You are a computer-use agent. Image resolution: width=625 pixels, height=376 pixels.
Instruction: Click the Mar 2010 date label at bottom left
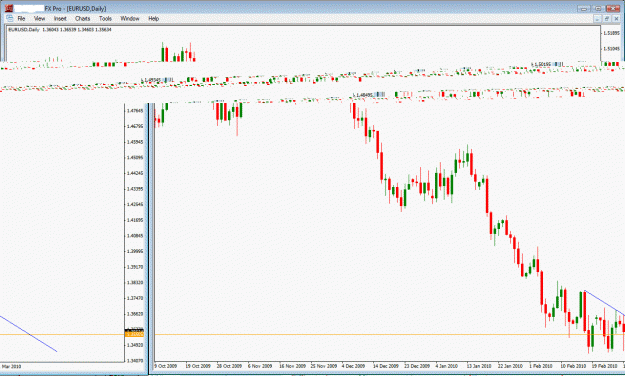[12, 366]
